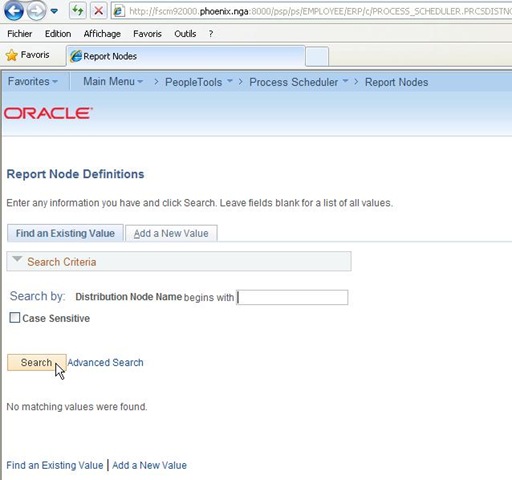Image resolution: width=512 pixels, height=480 pixels.
Task: Click the Report Node Definitions heading
Action: (x=75, y=174)
